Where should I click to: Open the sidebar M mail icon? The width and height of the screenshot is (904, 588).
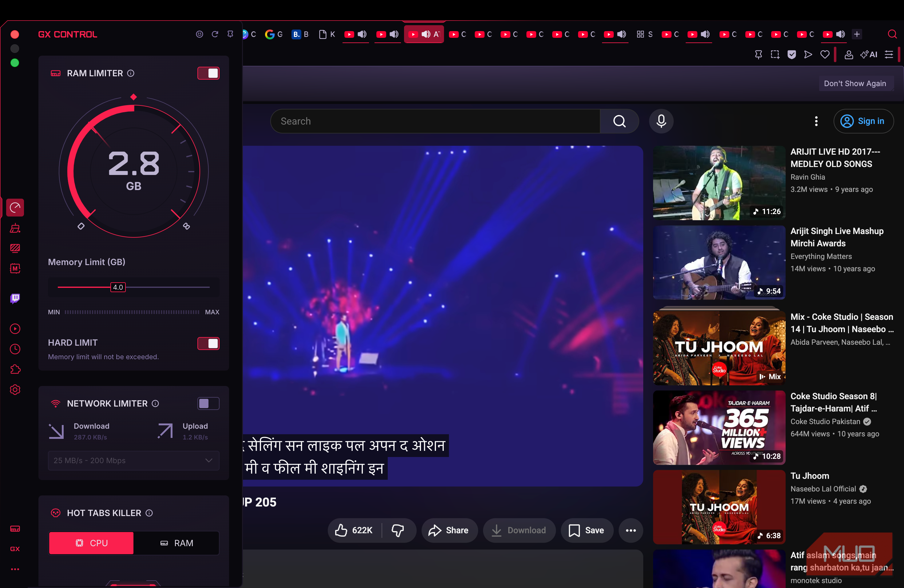(15, 268)
